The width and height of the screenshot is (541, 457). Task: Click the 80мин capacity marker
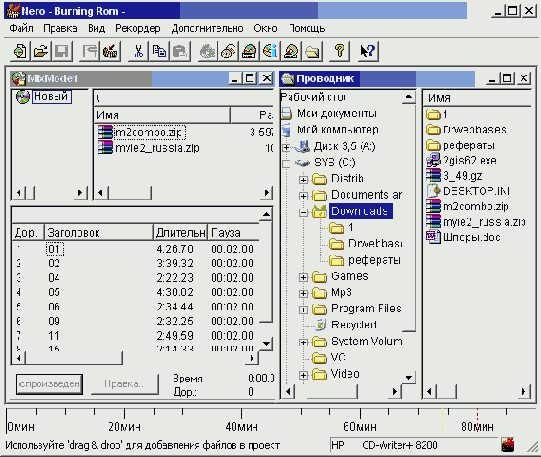[x=477, y=427]
